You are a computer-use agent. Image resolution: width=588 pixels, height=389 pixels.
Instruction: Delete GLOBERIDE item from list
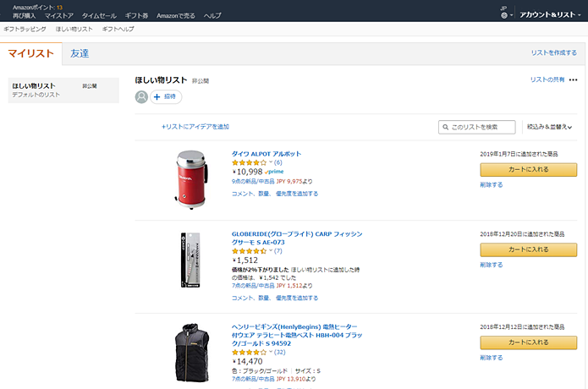pos(492,265)
